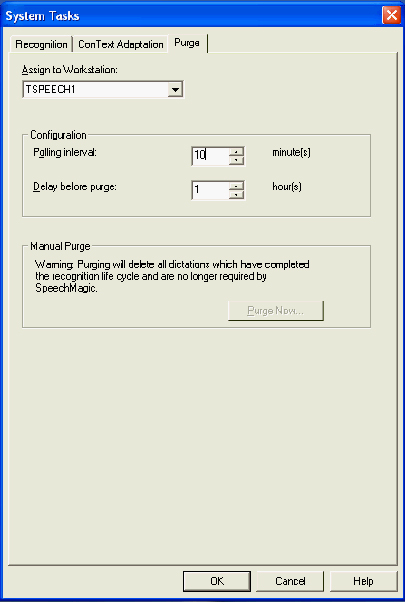Confirm the dialog with OK
405x602 pixels.
[217, 581]
